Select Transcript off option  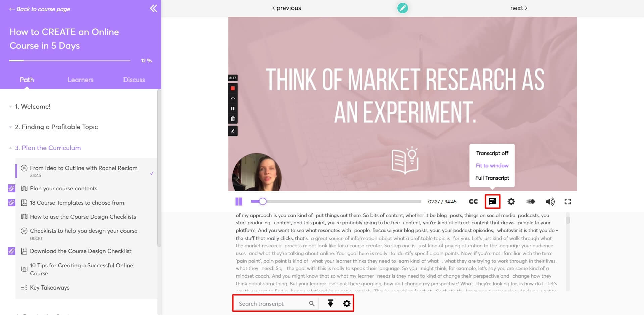coord(492,153)
